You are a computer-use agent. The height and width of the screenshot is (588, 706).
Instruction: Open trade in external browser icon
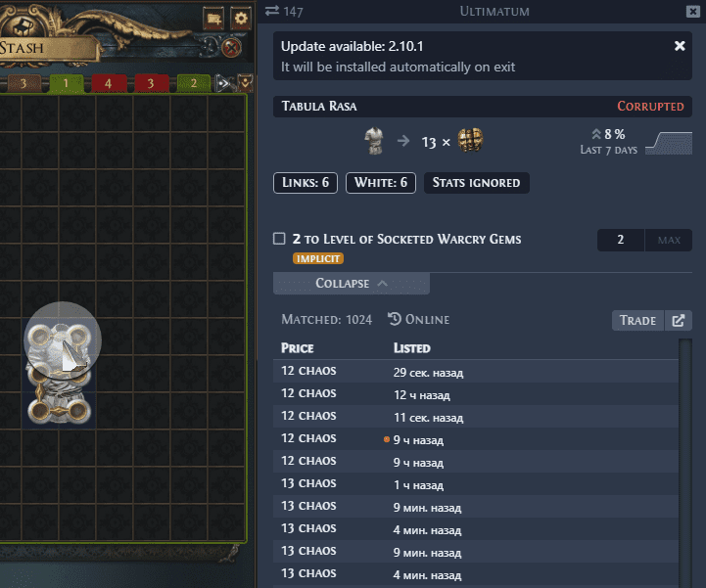click(679, 320)
